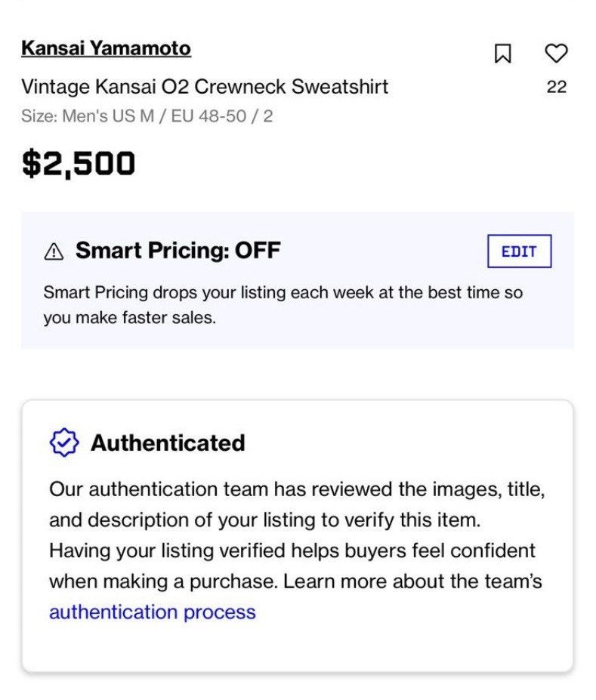Click 'you make faster sales' text line

point(129,317)
